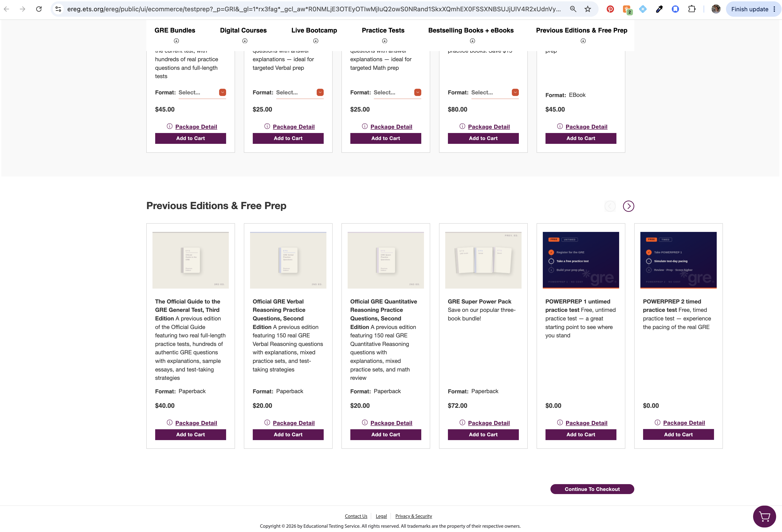This screenshot has height=532, width=782.
Task: Open the orange extension with badge 2
Action: click(x=627, y=9)
